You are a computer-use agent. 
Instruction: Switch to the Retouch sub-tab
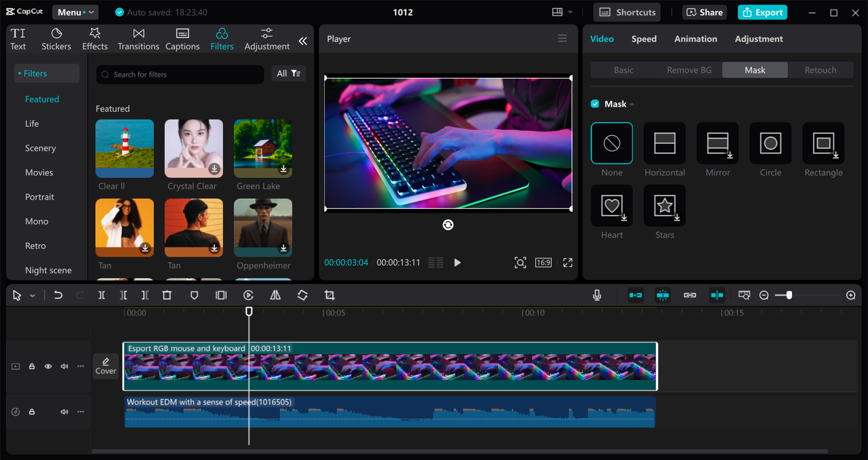coord(821,70)
